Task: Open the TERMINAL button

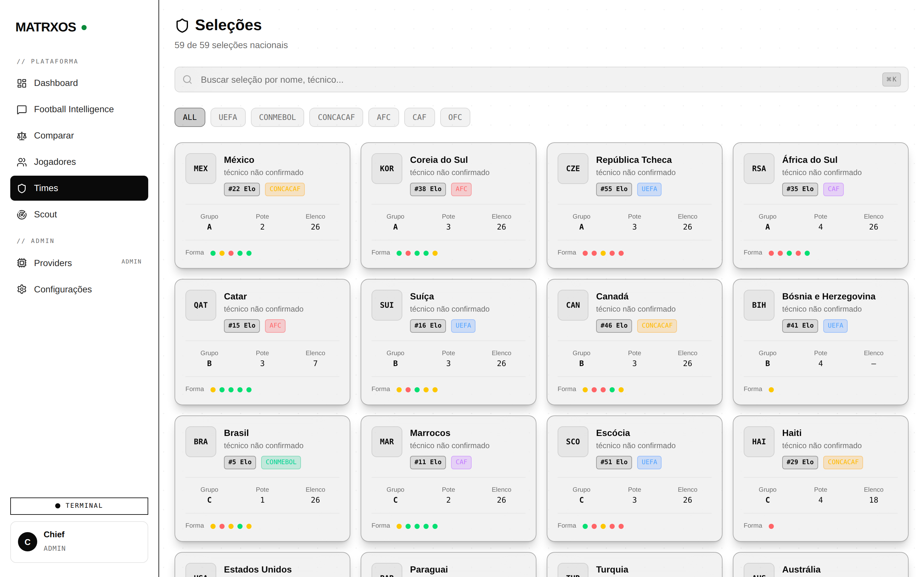Action: click(79, 506)
